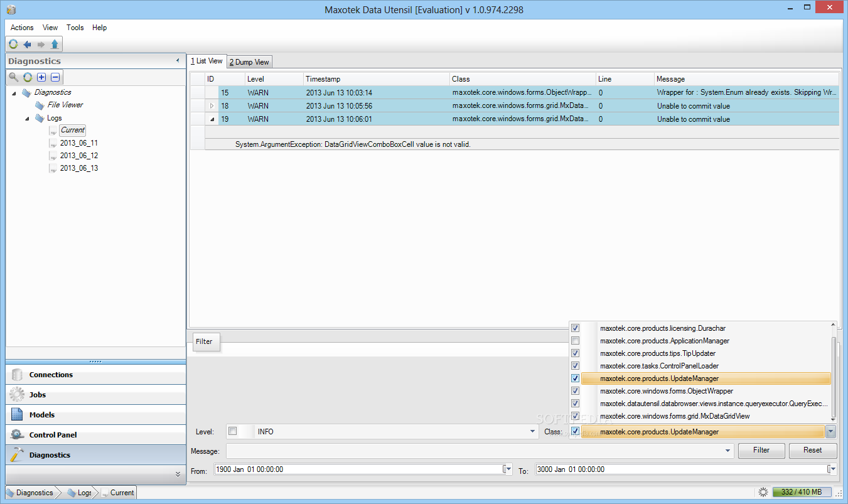Open the View menu
The width and height of the screenshot is (848, 504).
click(x=50, y=28)
